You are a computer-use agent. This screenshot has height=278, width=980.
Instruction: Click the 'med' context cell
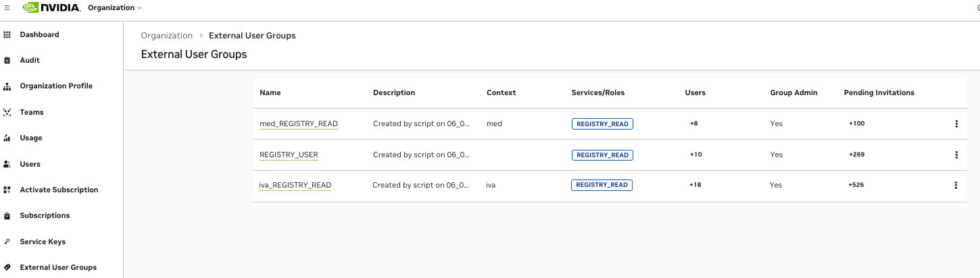coord(494,124)
